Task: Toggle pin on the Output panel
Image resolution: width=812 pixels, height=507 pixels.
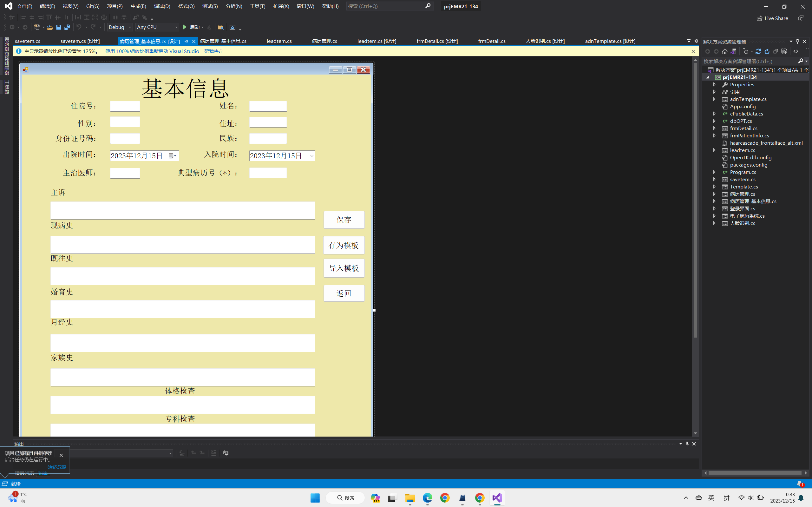Action: tap(687, 444)
